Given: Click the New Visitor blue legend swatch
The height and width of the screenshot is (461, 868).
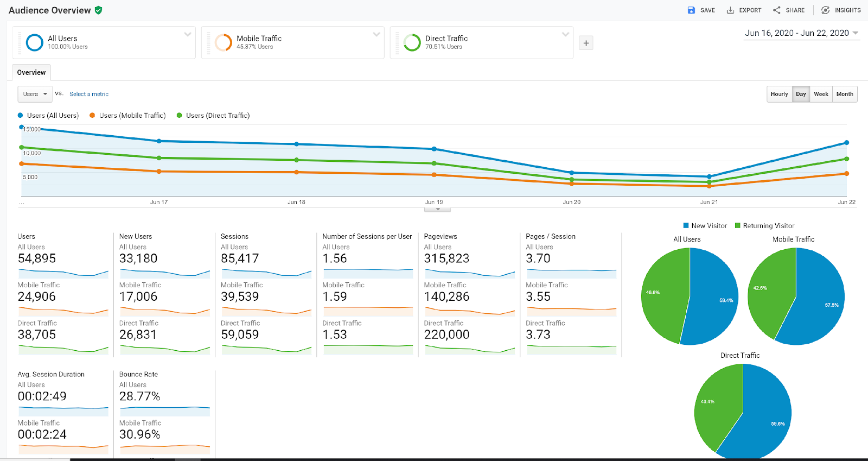Looking at the screenshot, I should [x=686, y=226].
